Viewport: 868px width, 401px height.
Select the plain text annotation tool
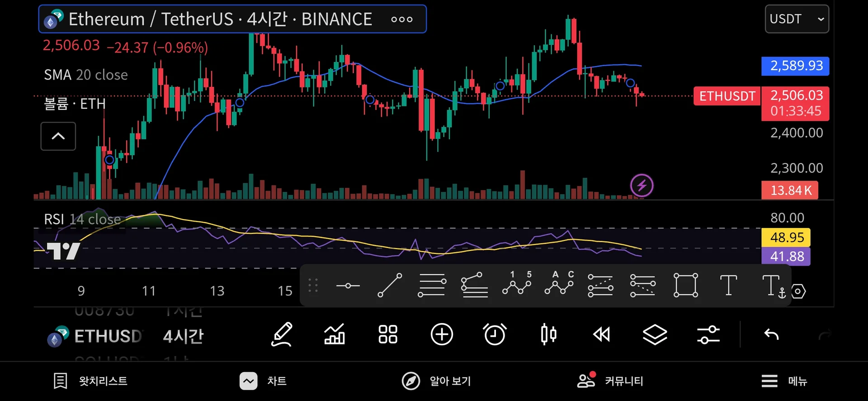click(728, 286)
